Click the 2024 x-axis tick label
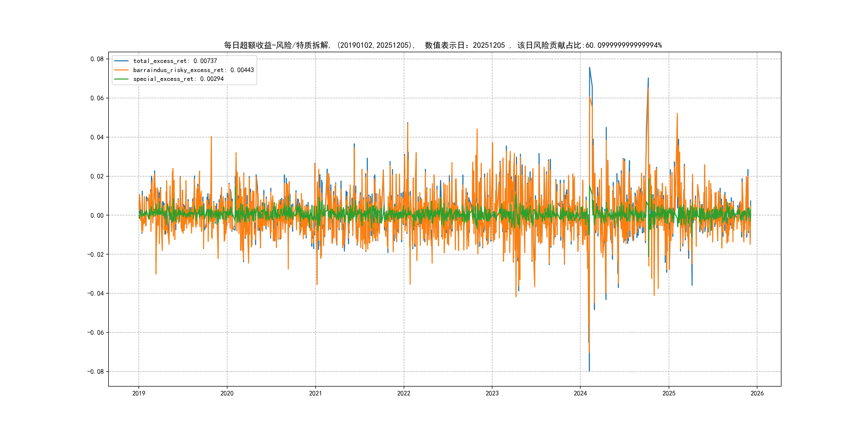 (580, 393)
